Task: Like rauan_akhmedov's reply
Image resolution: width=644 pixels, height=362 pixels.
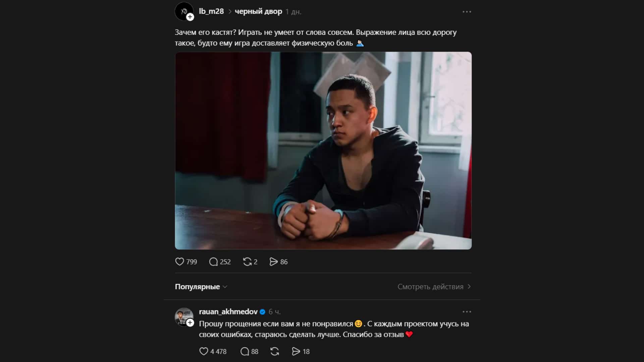Action: (x=204, y=351)
